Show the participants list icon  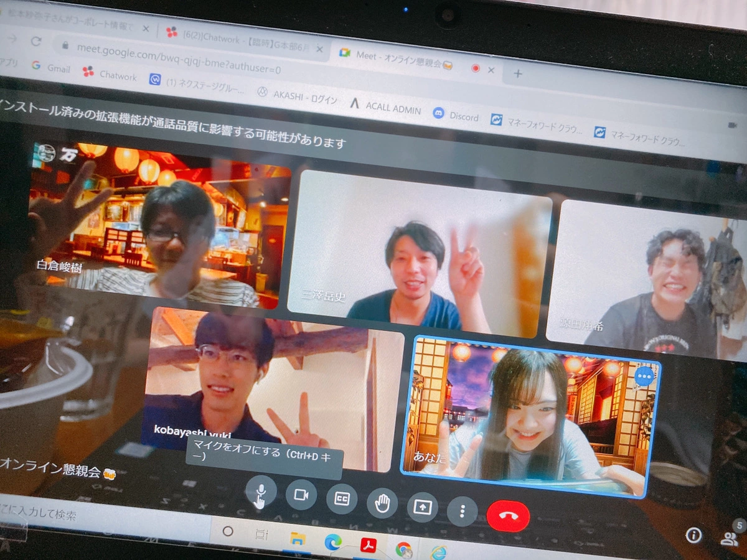point(728,539)
